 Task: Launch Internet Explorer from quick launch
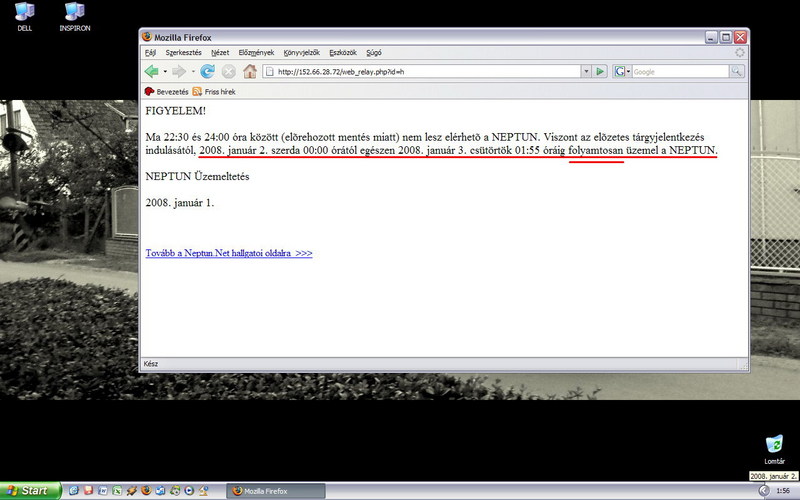pos(74,490)
